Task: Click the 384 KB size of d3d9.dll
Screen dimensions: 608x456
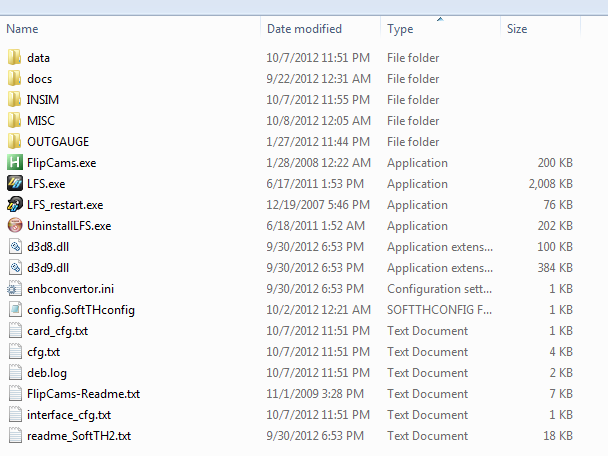Action: (x=555, y=268)
